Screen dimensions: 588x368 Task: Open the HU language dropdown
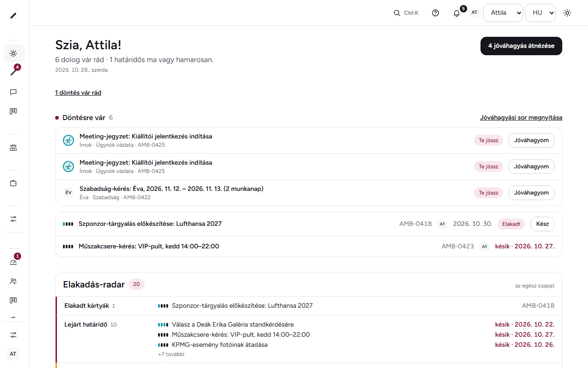coord(541,13)
